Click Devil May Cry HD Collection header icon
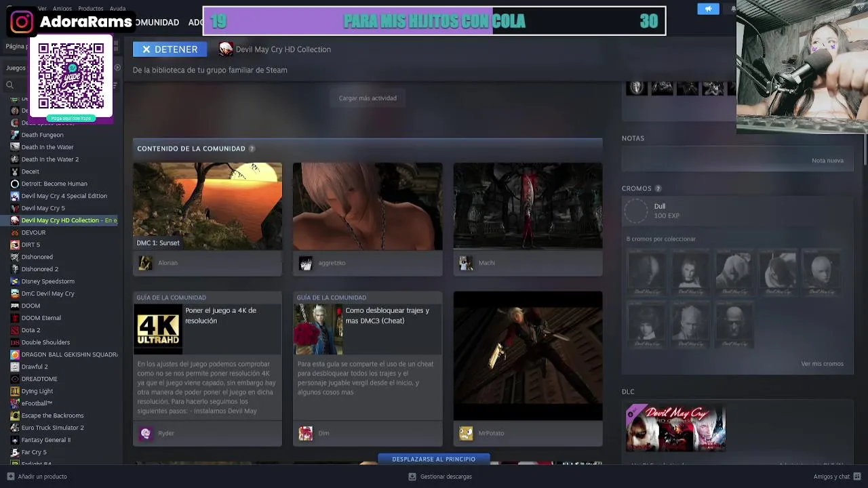Viewport: 868px width, 488px height. tap(226, 49)
